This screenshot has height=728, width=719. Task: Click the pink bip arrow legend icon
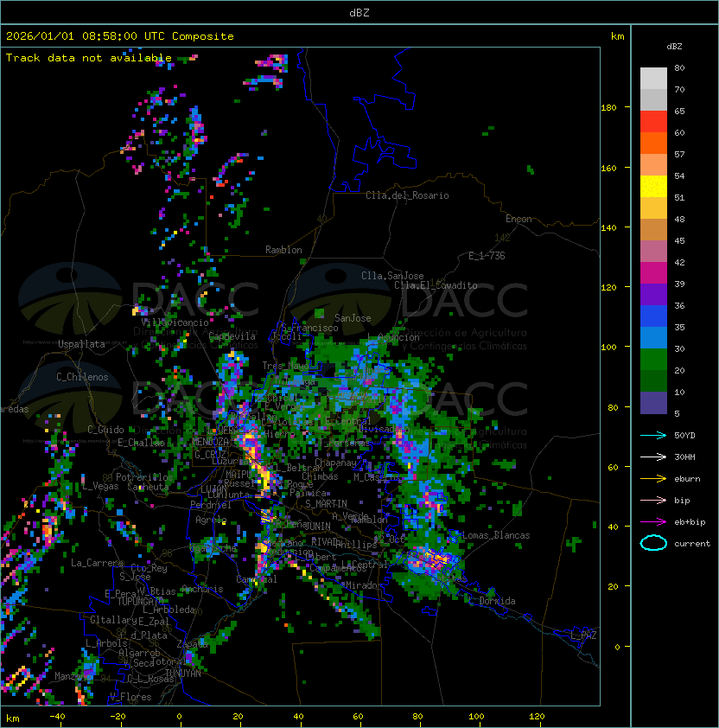coord(653,500)
